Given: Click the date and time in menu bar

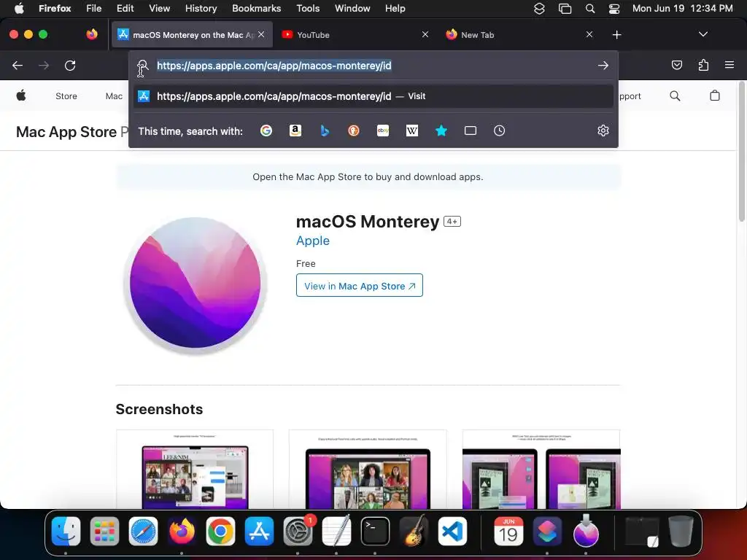Looking at the screenshot, I should coord(682,9).
